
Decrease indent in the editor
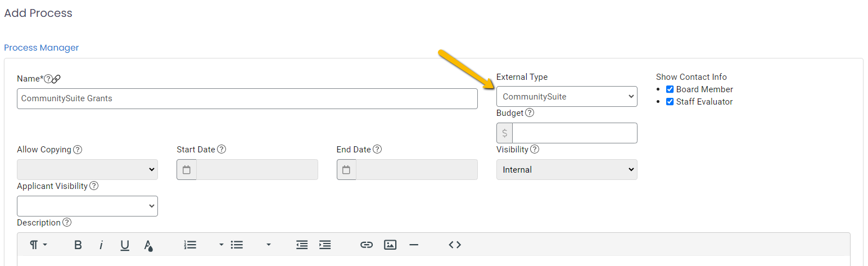click(302, 245)
